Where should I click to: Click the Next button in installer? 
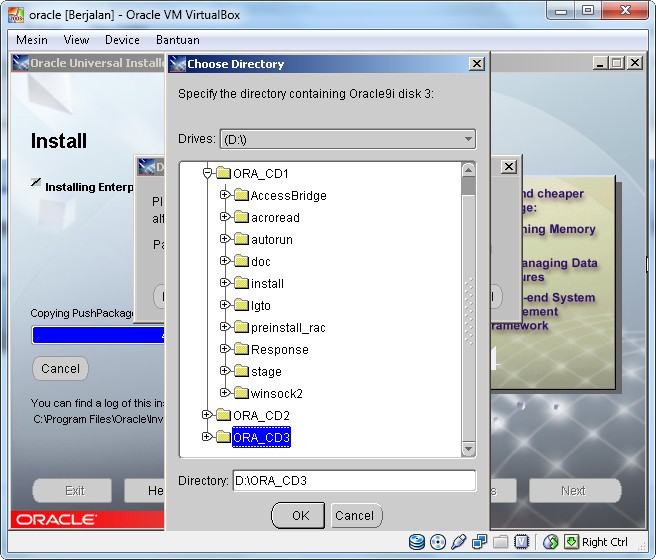pyautogui.click(x=575, y=491)
